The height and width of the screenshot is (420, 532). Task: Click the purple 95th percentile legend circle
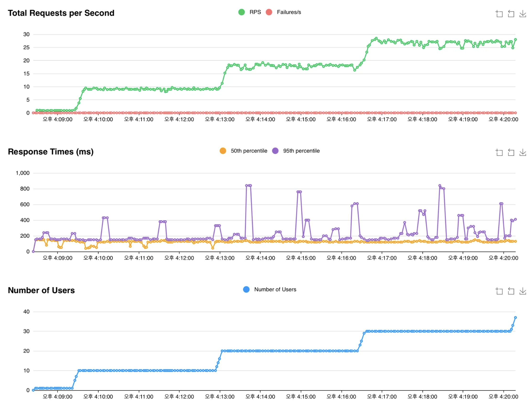tap(275, 151)
